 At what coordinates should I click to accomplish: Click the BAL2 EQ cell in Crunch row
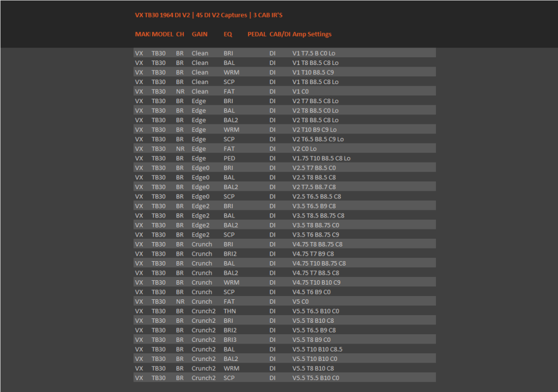231,273
